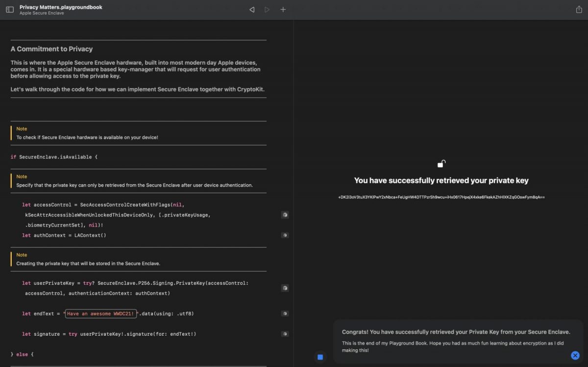View result cube for accessControl line
This screenshot has height=367, width=588.
click(285, 215)
